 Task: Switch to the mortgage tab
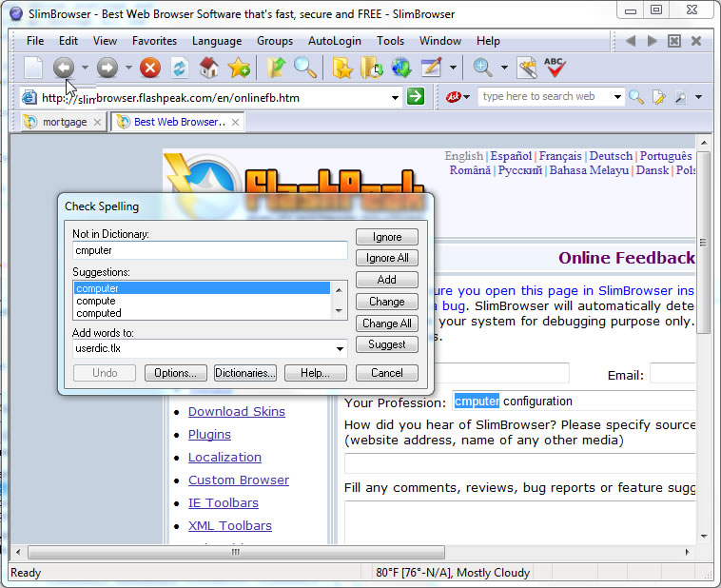click(x=65, y=123)
